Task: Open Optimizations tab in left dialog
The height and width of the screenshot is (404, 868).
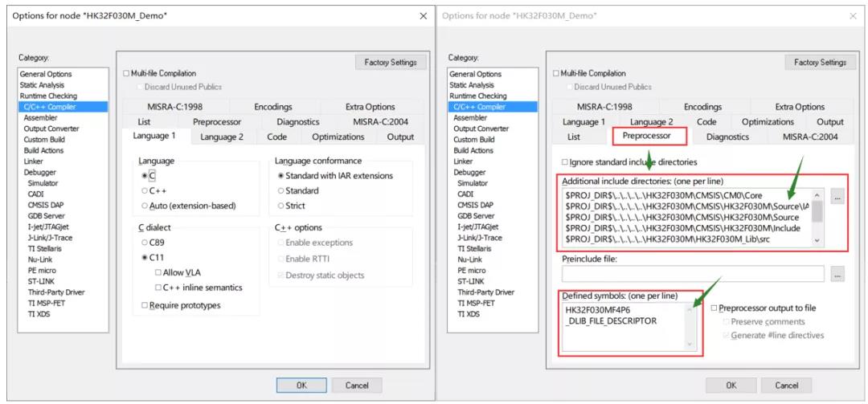Action: tap(338, 137)
